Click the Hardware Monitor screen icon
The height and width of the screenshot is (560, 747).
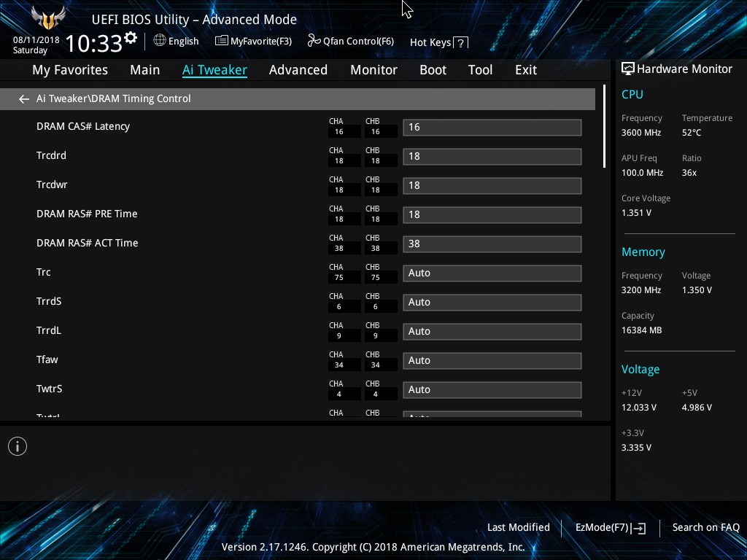[x=628, y=69]
